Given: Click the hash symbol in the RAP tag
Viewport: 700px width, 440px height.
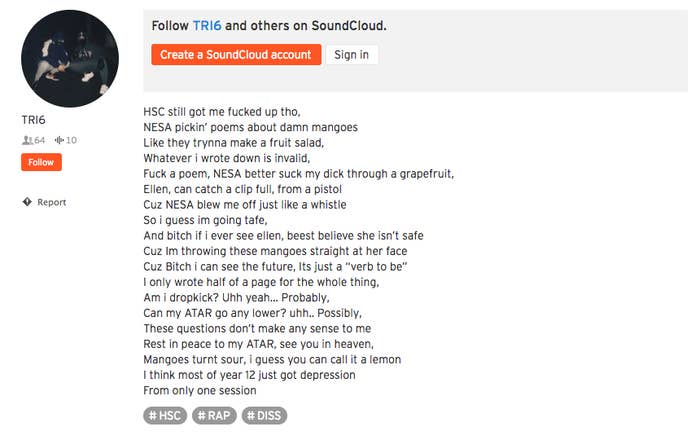Looking at the screenshot, I should pyautogui.click(x=202, y=416).
